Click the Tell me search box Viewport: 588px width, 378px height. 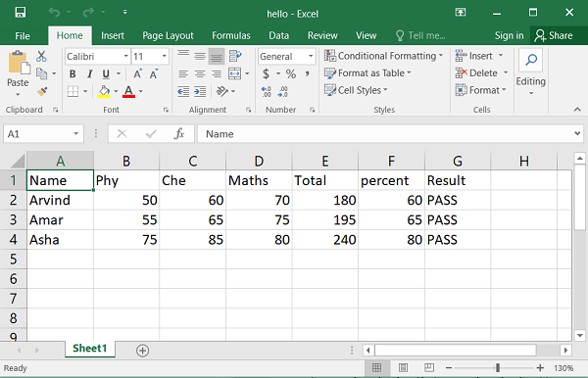pos(420,35)
